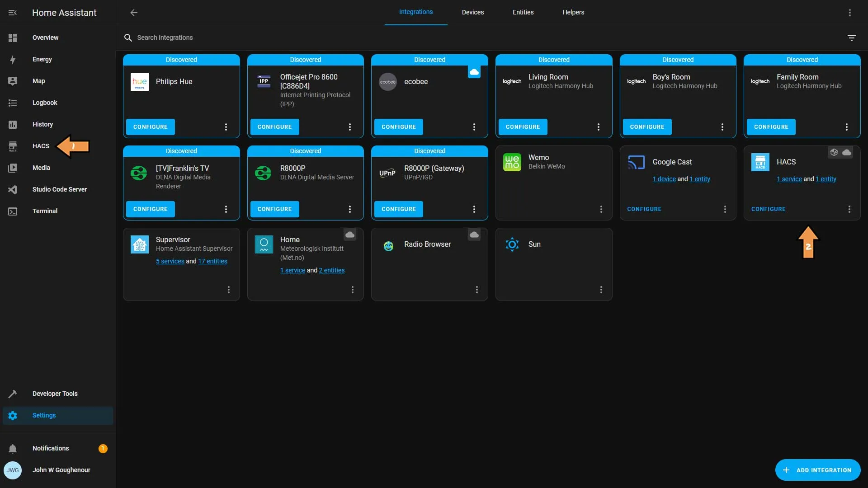Click ADD INTEGRATION button
This screenshot has width=868, height=488.
817,469
